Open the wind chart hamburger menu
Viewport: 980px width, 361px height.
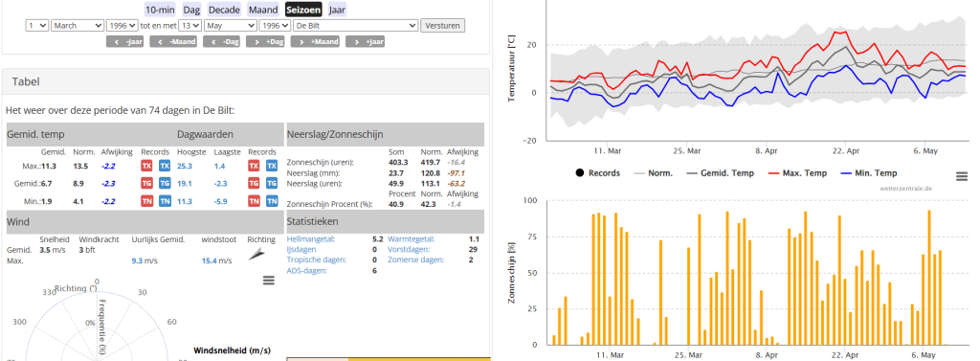coord(269,281)
